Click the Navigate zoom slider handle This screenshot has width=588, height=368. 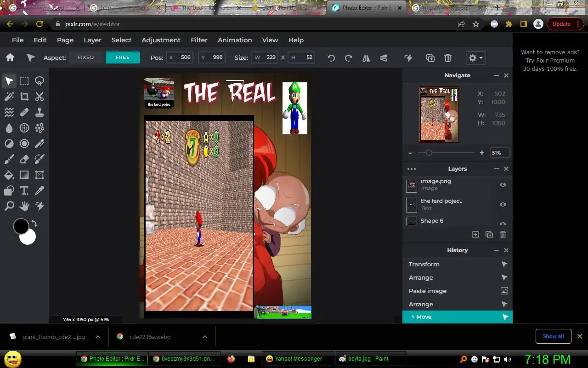429,153
